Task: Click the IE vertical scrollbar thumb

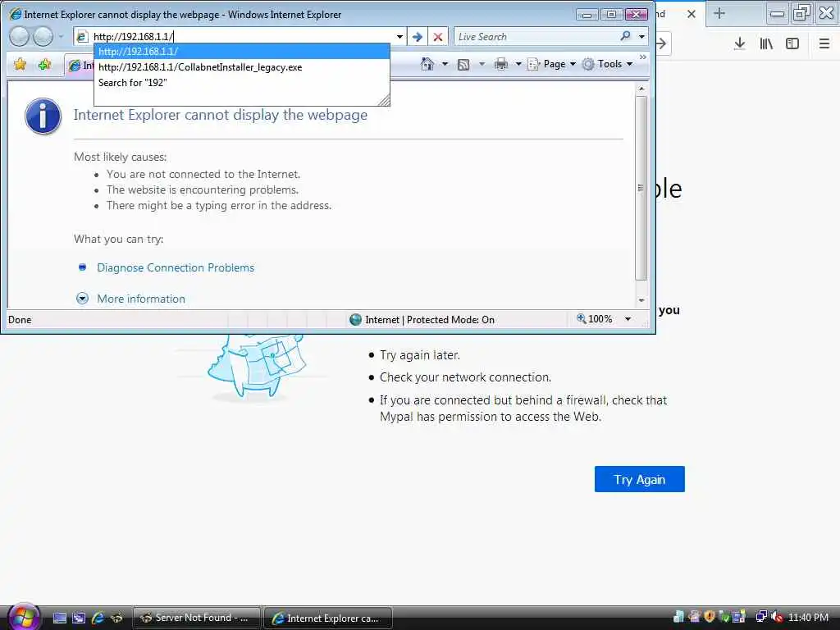Action: pos(641,188)
